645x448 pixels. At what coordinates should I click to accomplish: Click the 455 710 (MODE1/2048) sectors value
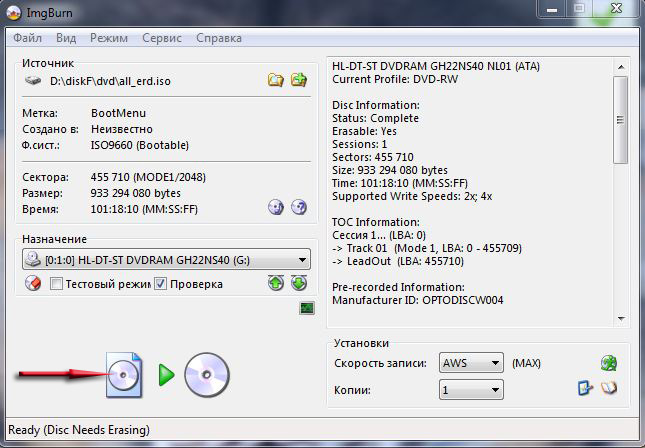148,177
